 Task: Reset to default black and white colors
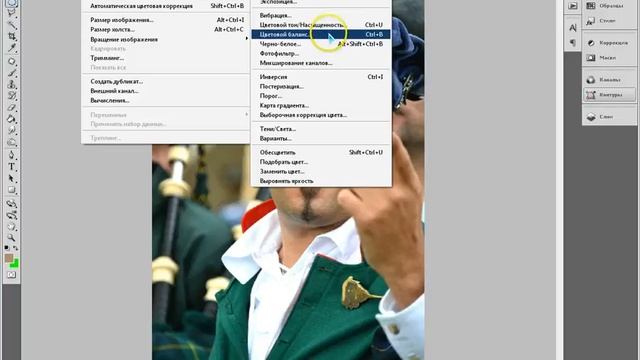click(7, 248)
